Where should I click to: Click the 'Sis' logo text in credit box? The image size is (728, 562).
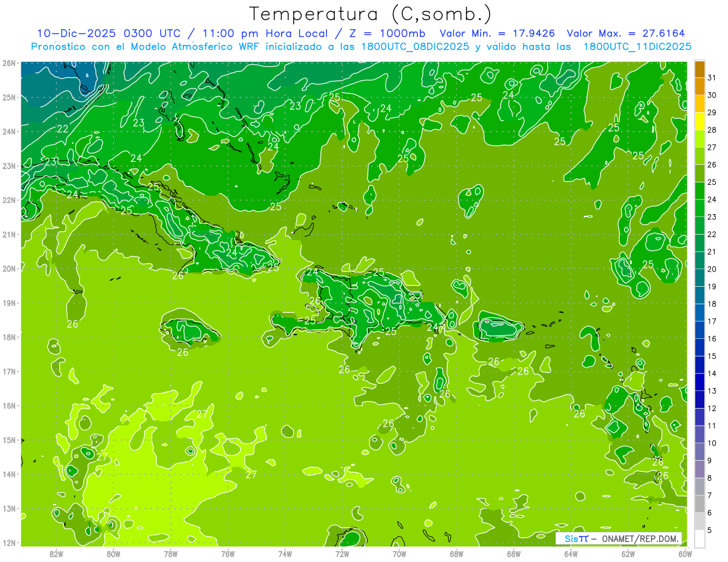coord(571,538)
